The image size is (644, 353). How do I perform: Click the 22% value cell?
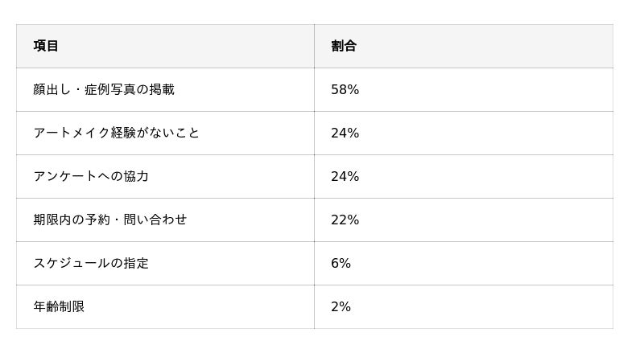[345, 220]
